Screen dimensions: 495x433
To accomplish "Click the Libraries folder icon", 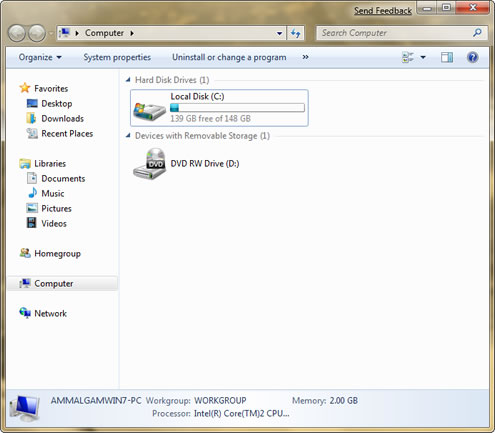I will click(25, 163).
